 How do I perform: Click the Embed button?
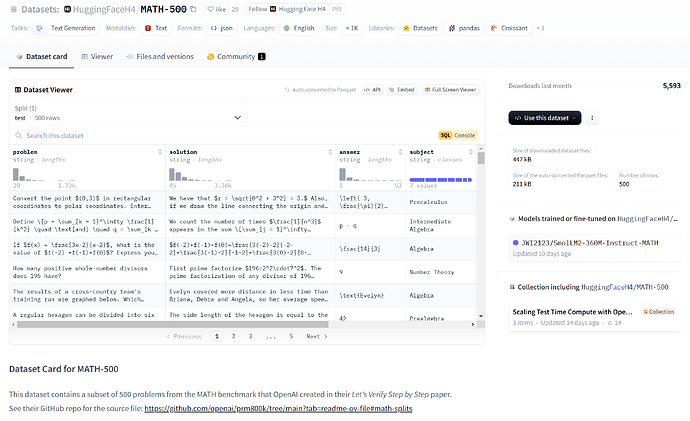click(402, 89)
